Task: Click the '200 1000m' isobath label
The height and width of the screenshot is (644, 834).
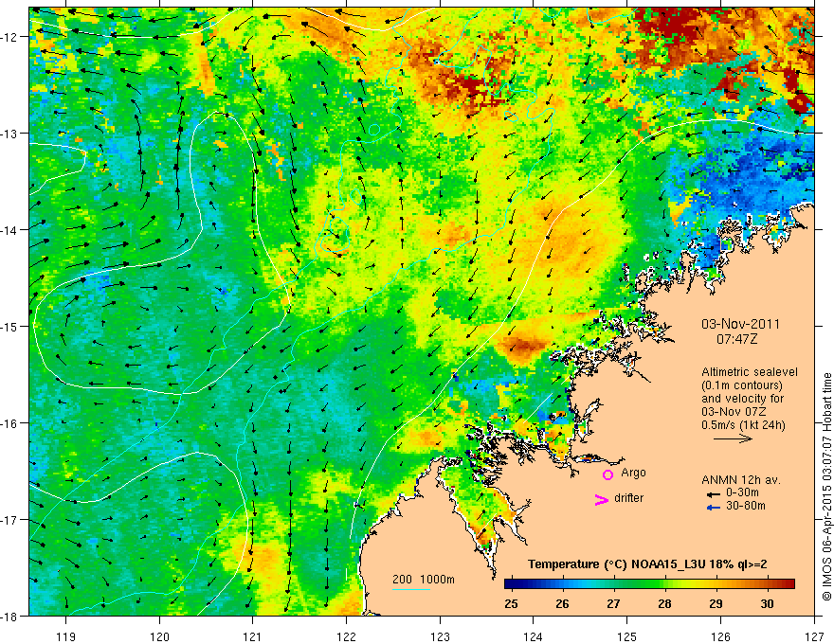Action: [424, 580]
